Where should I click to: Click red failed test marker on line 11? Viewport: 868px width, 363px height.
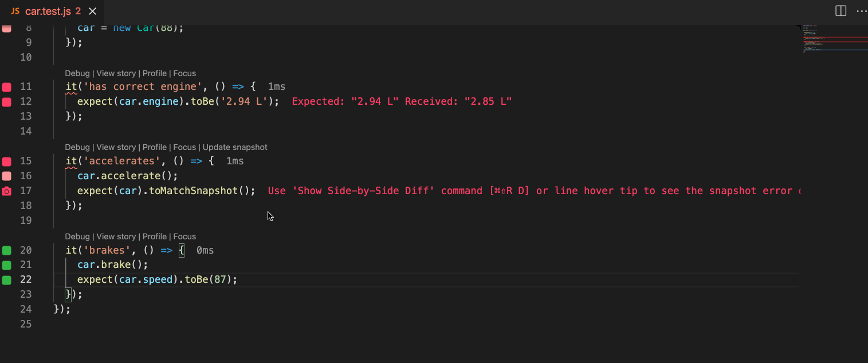point(6,87)
